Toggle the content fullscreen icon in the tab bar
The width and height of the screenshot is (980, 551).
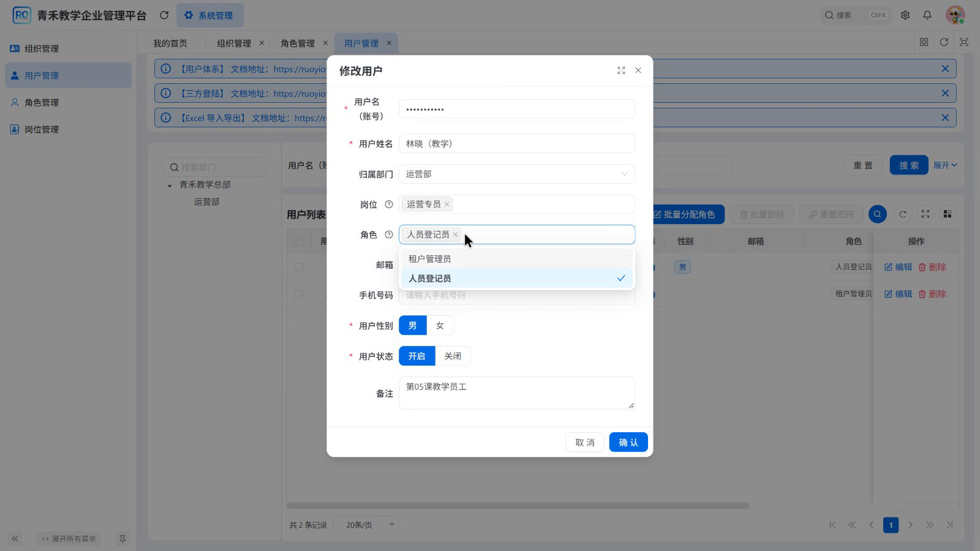click(x=964, y=42)
